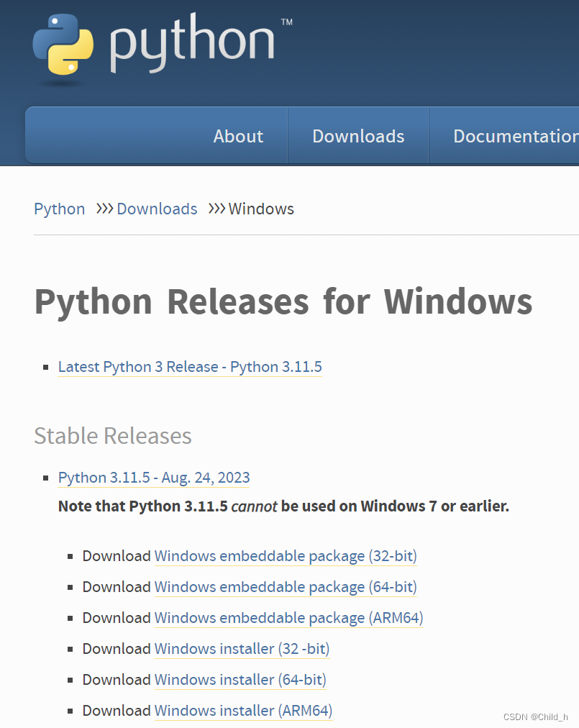This screenshot has width=579, height=728.
Task: Open Python 3.11.5 - Aug. 24, 2023 release
Action: (x=154, y=478)
